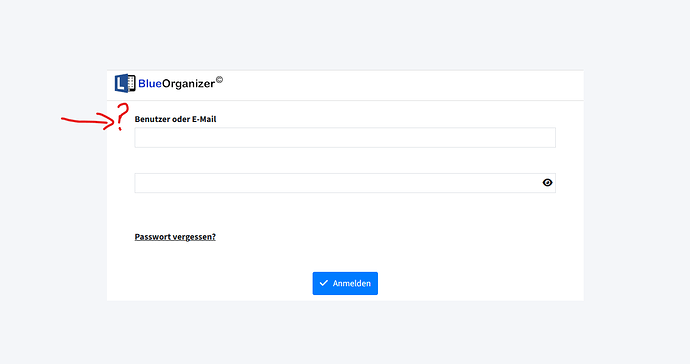This screenshot has width=690, height=364.
Task: Show password using the eye icon
Action: pos(547,183)
